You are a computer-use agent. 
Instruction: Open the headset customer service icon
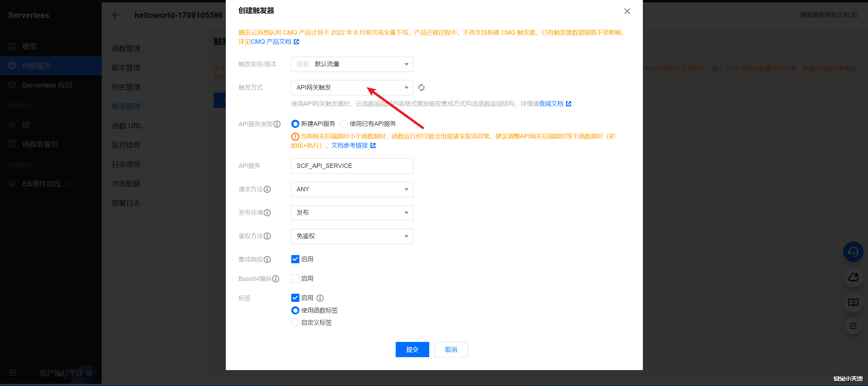coord(853,252)
